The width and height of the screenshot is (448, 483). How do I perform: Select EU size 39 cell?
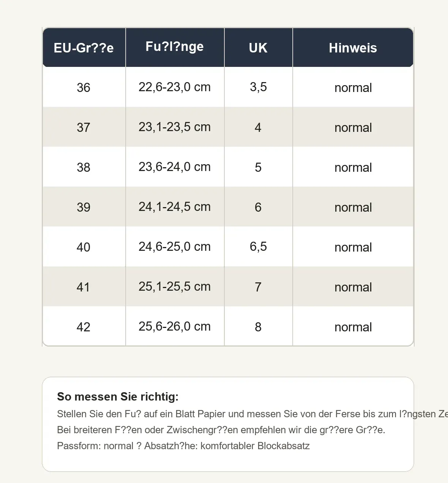coord(84,207)
